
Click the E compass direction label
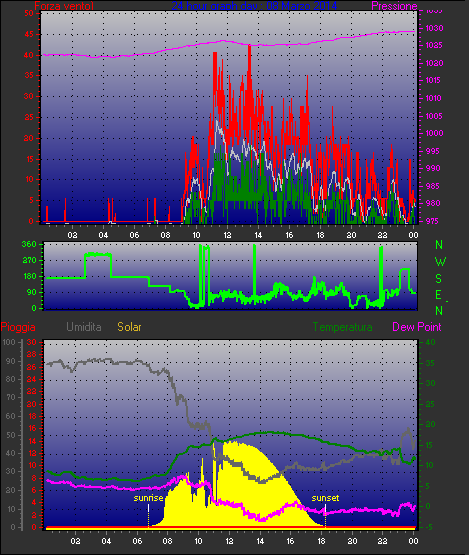439,295
